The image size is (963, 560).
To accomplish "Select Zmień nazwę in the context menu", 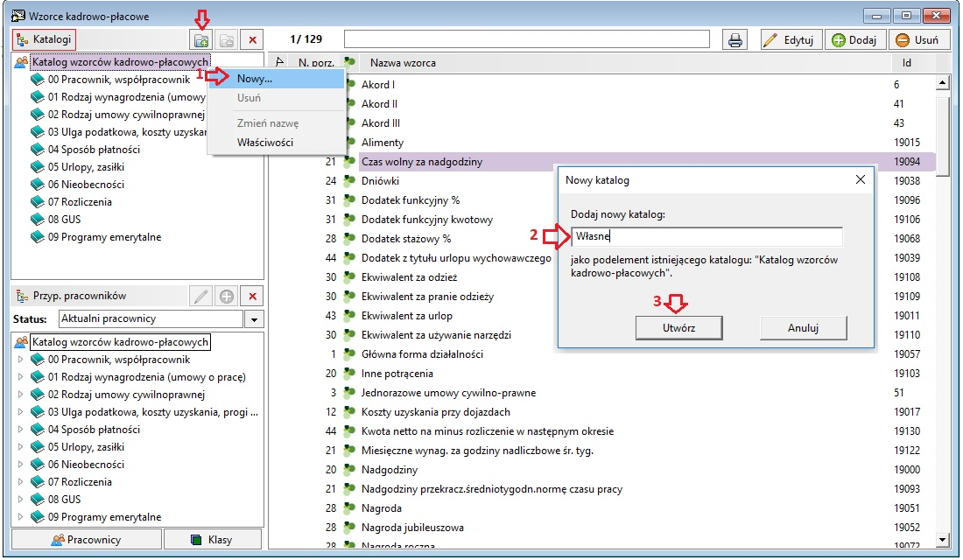I will 277,122.
